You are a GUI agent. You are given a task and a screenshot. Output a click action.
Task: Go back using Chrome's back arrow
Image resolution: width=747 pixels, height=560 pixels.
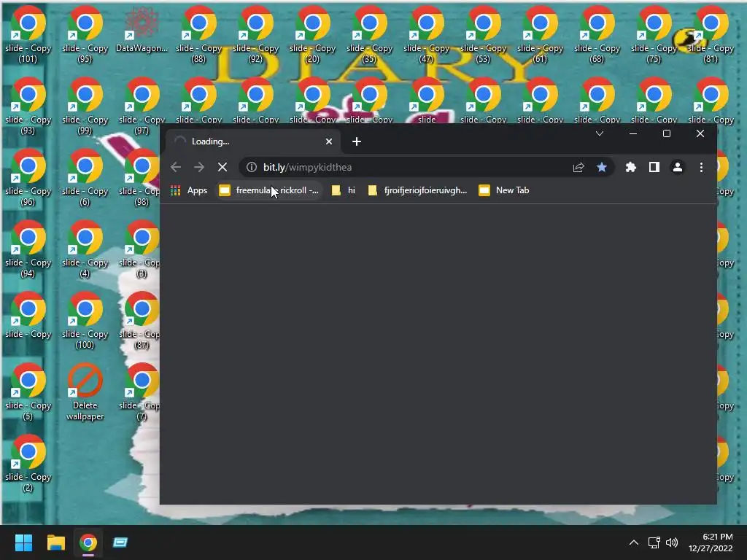[x=176, y=167]
